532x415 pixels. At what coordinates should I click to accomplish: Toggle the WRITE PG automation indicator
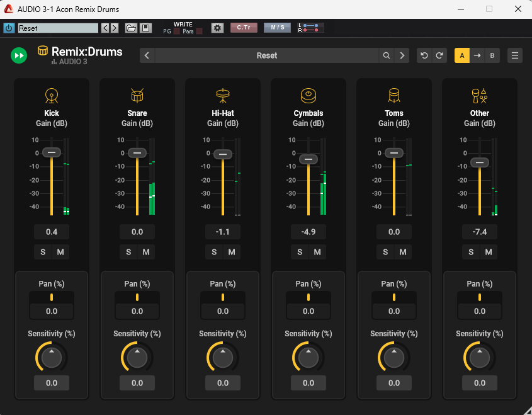pos(176,31)
